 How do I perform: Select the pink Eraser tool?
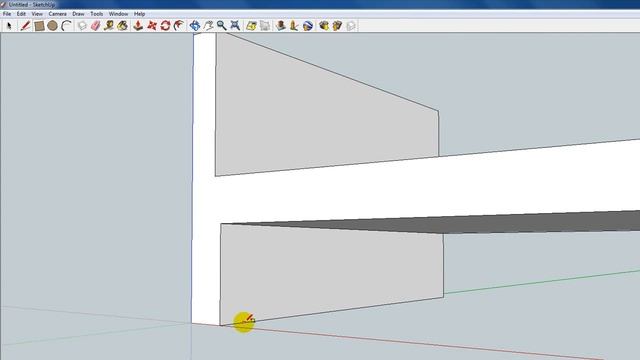click(96, 26)
